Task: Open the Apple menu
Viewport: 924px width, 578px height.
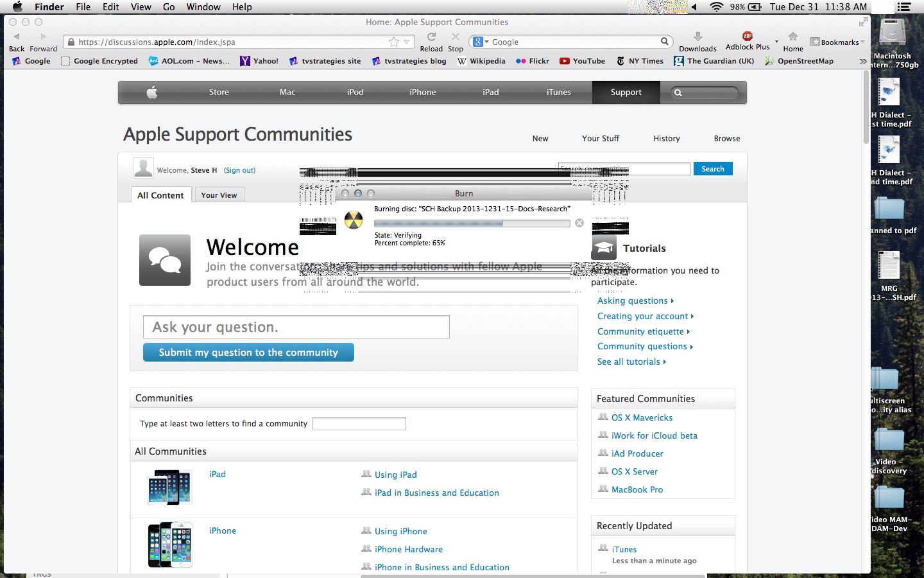Action: point(17,7)
